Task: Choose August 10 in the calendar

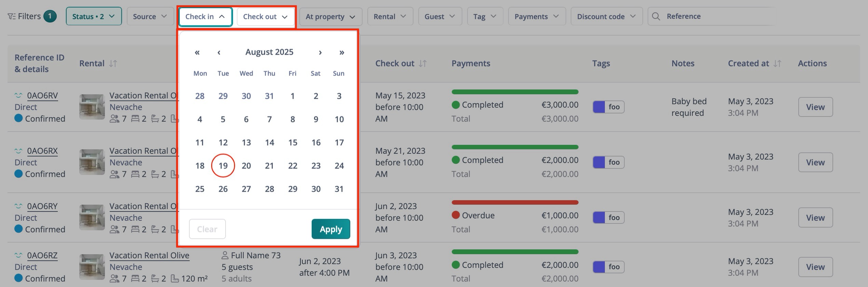Action: [339, 119]
